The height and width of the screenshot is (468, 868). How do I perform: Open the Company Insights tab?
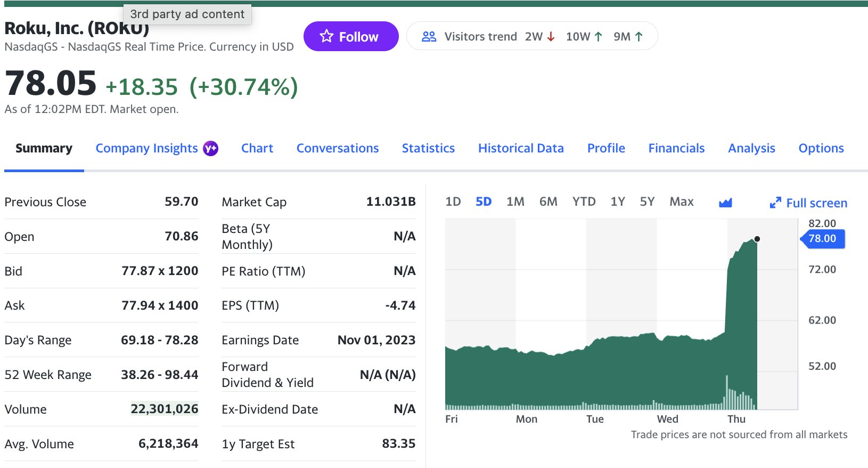(x=146, y=148)
